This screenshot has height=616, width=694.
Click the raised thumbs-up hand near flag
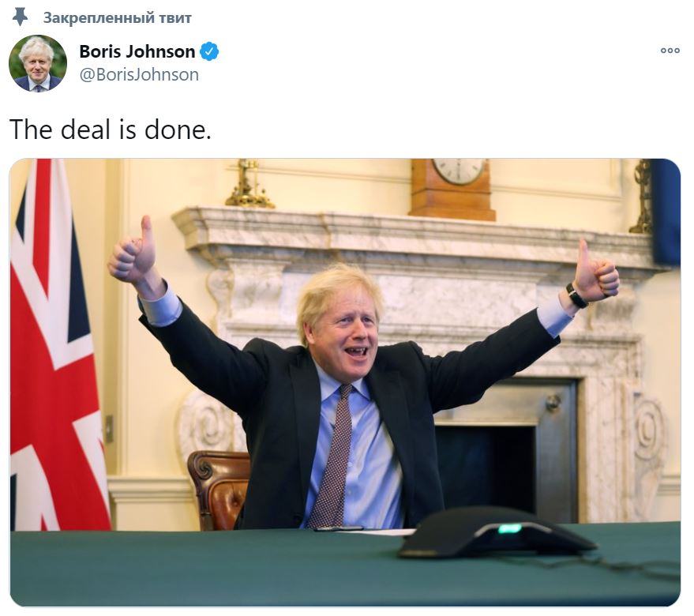133,253
